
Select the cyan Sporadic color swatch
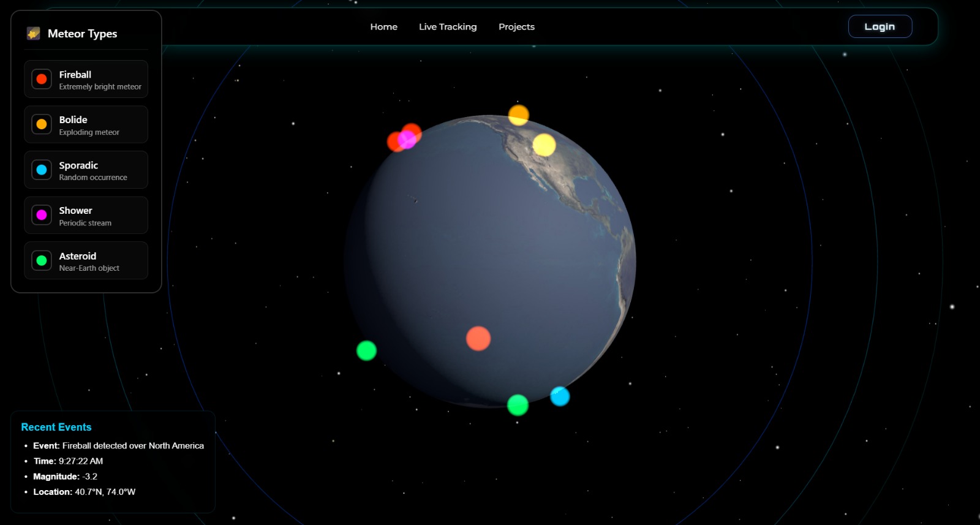42,170
